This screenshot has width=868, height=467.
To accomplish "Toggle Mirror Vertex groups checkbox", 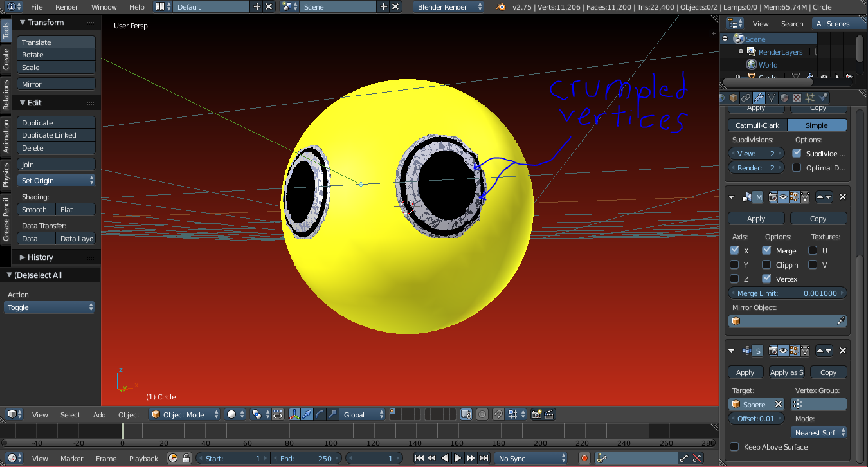I will pos(766,279).
